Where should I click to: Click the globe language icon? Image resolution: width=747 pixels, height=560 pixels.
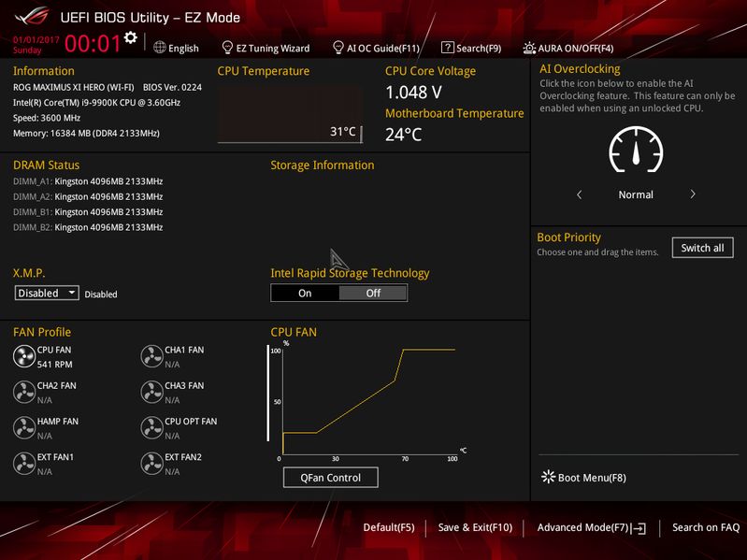pyautogui.click(x=160, y=48)
